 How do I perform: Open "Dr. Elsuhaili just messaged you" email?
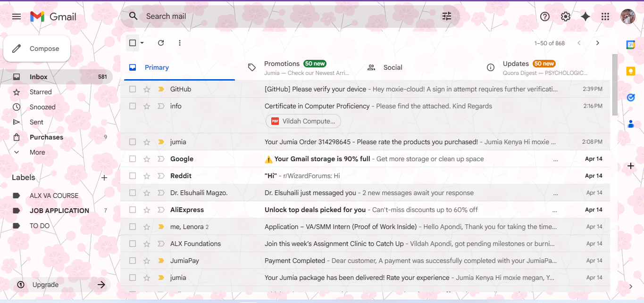click(x=365, y=193)
